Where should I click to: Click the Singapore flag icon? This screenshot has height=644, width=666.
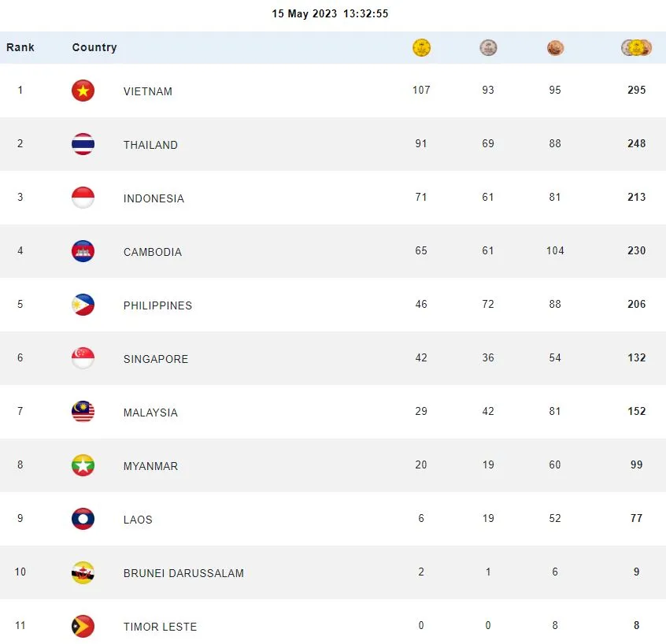(x=83, y=358)
